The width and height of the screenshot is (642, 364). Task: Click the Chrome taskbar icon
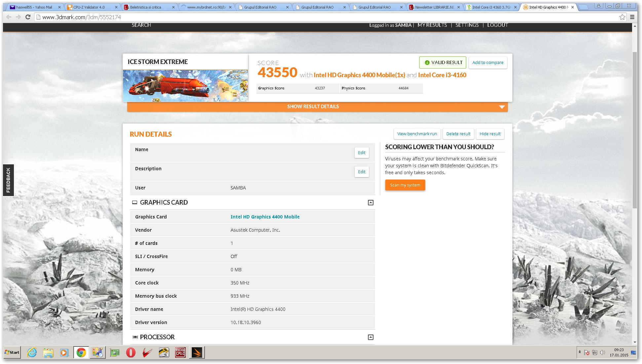click(81, 352)
